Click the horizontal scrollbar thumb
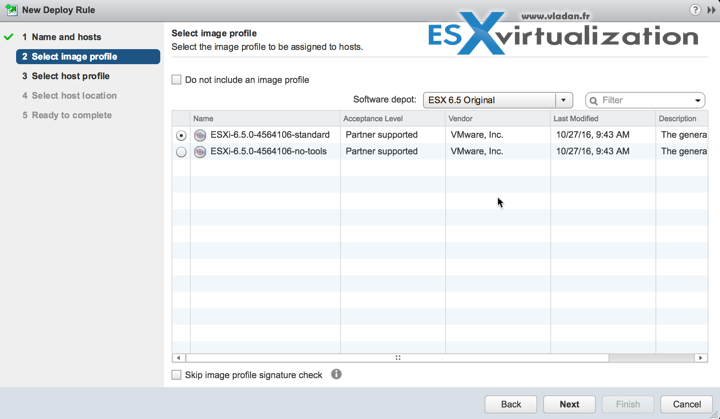Image resolution: width=720 pixels, height=419 pixels. (398, 357)
